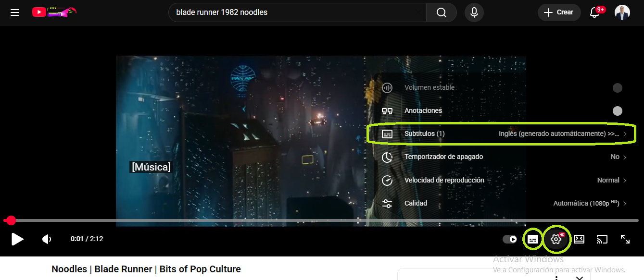
Task: Start voice search with the microphone
Action: tap(474, 12)
